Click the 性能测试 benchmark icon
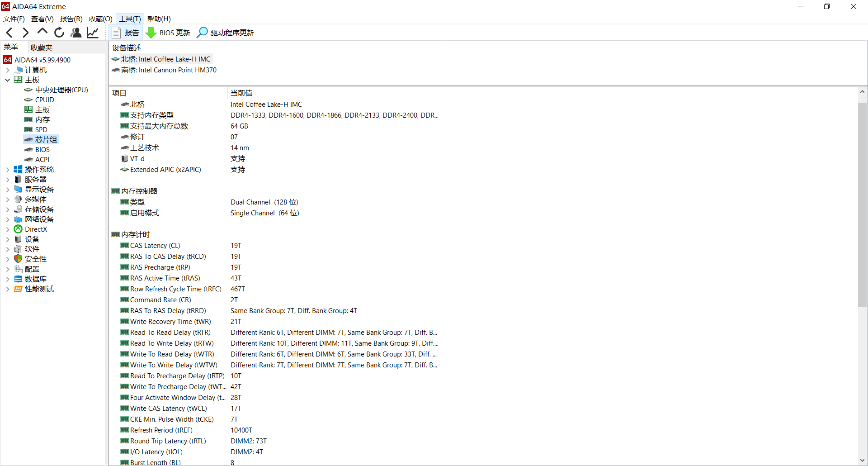868x466 pixels. tap(18, 289)
